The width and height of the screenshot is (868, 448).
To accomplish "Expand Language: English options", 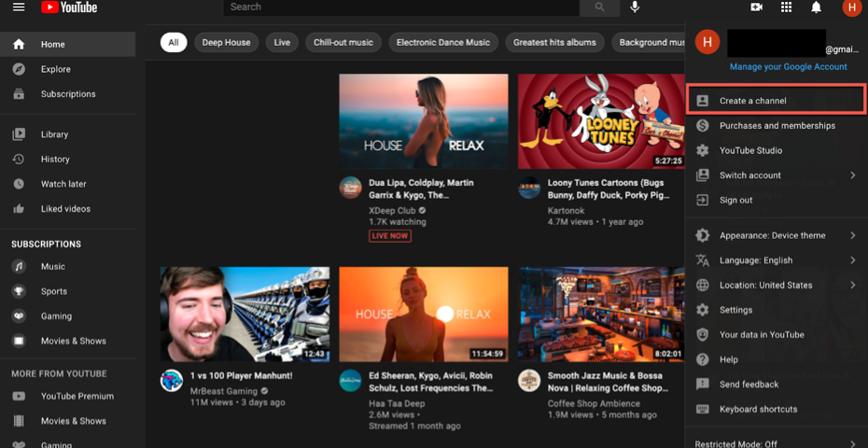I will 777,260.
